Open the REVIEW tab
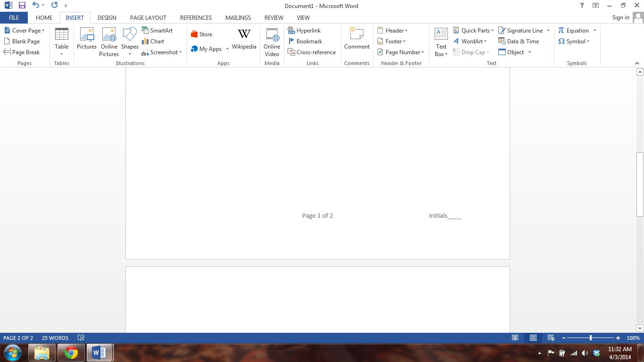Screen dimensions: 644x362 pyautogui.click(x=274, y=17)
